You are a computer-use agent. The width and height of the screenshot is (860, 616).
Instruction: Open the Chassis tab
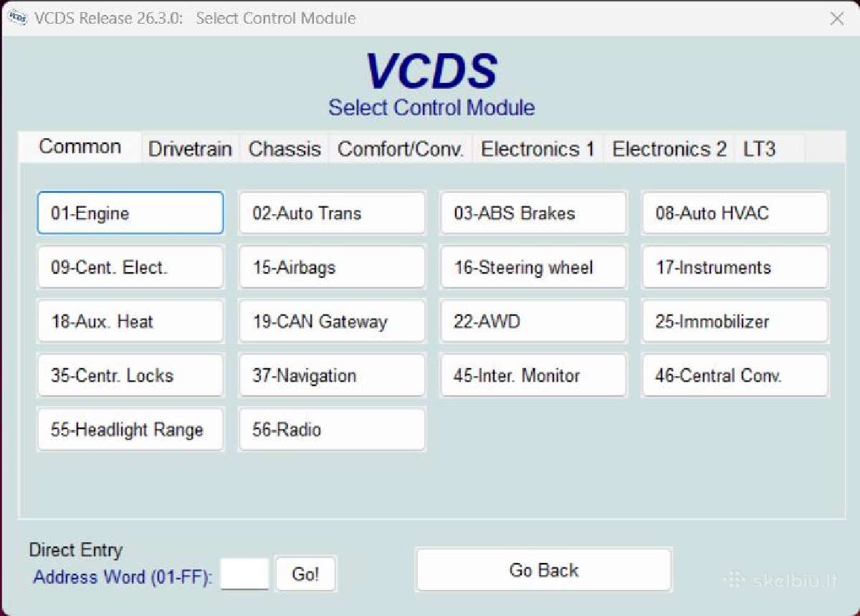(285, 149)
